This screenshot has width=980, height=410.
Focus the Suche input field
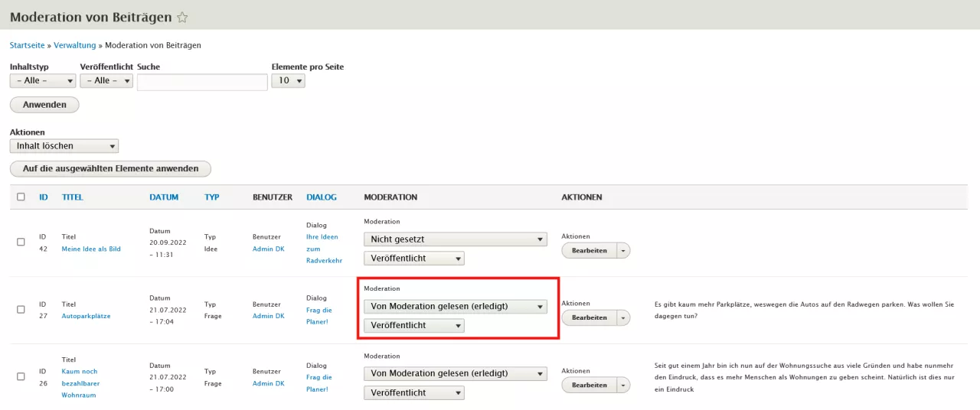click(x=202, y=82)
